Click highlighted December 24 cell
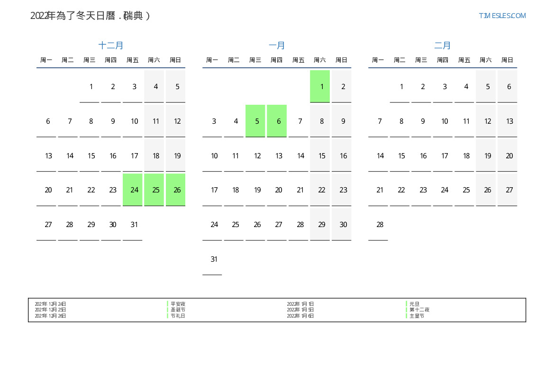 coord(133,190)
